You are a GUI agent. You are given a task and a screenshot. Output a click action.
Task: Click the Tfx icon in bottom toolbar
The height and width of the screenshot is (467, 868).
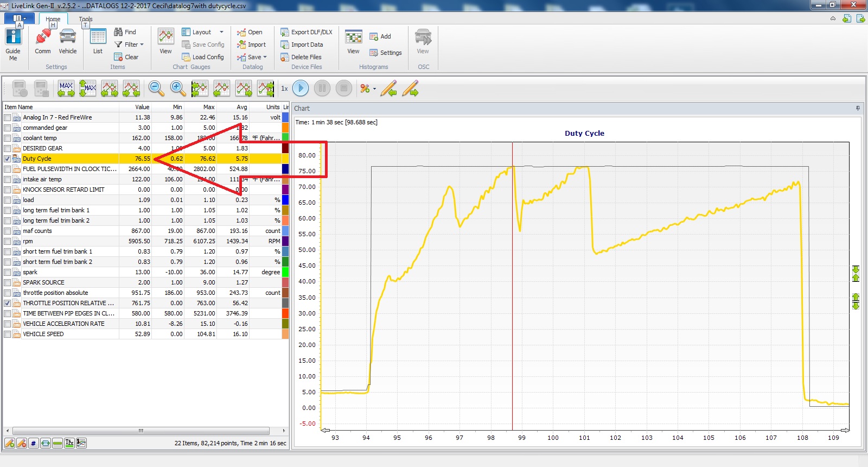(x=69, y=443)
